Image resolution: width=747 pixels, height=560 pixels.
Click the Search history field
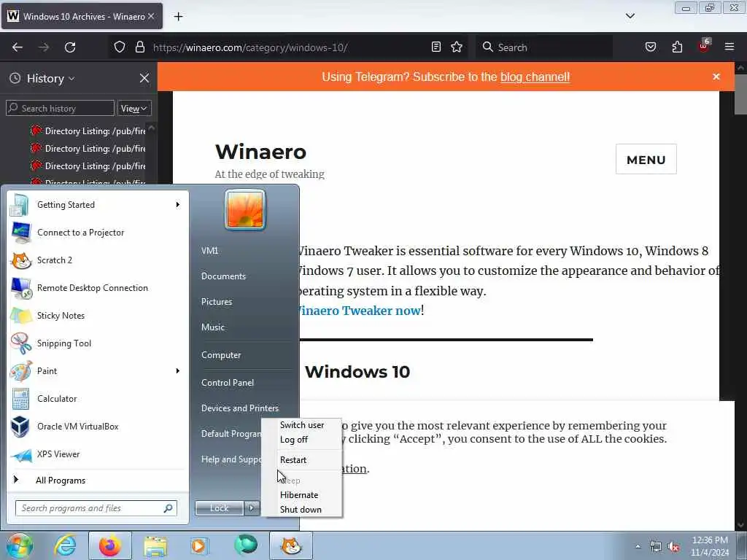(x=61, y=108)
